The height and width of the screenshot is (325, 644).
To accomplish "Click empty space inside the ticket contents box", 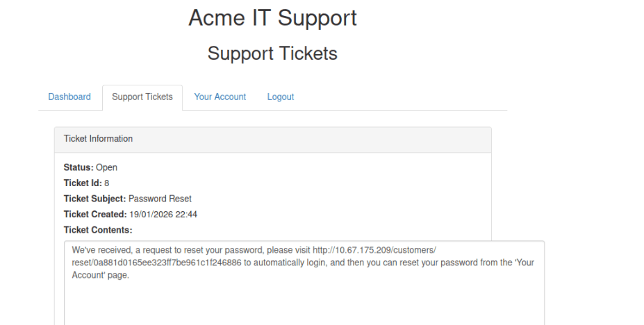I will [304, 303].
